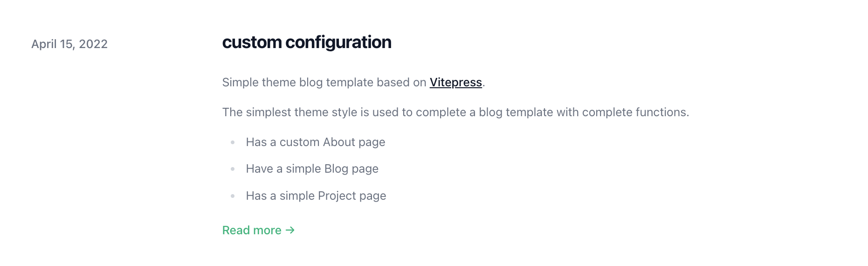Click the year "2022" in the date
Image resolution: width=868 pixels, height=266 pixels.
point(93,44)
